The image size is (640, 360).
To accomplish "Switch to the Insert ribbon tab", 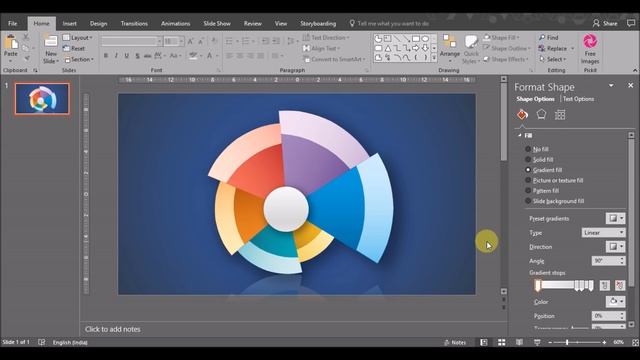I will coord(69,23).
